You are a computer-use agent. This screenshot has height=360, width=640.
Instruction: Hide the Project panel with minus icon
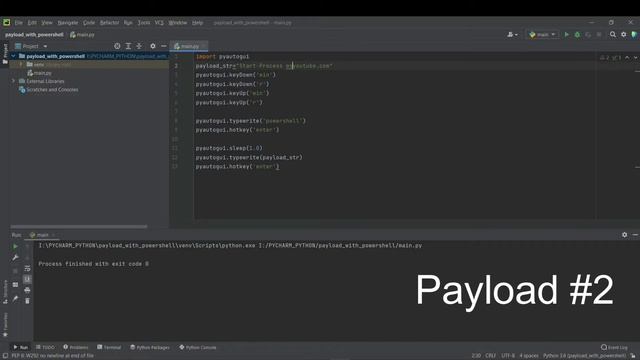tap(164, 47)
